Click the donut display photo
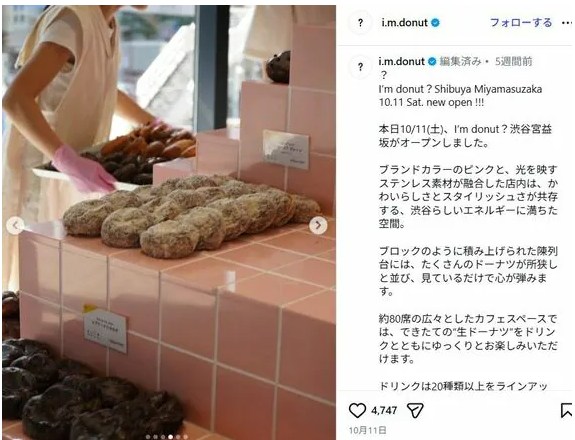575x440 pixels. pyautogui.click(x=169, y=222)
